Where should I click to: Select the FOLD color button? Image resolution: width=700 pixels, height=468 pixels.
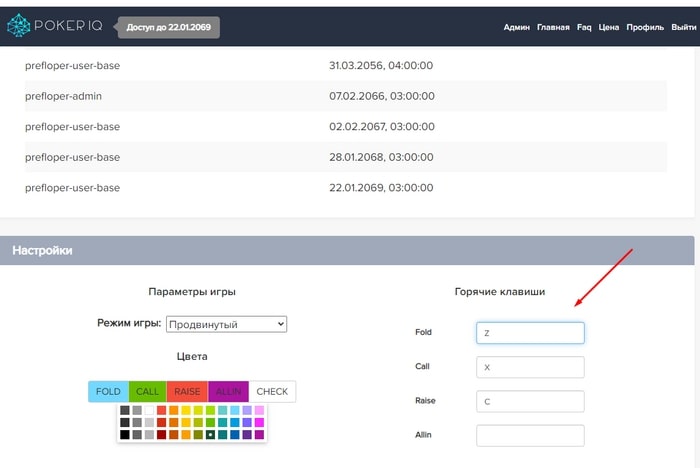[108, 392]
